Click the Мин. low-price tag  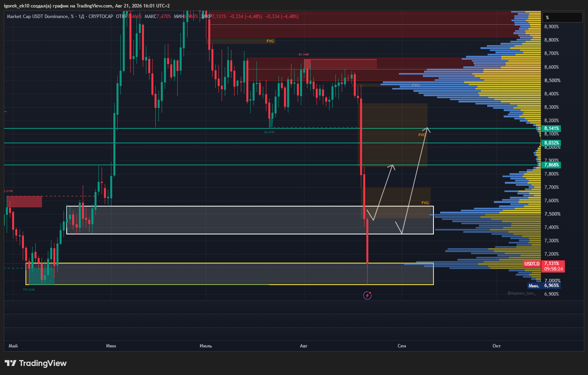(533, 285)
